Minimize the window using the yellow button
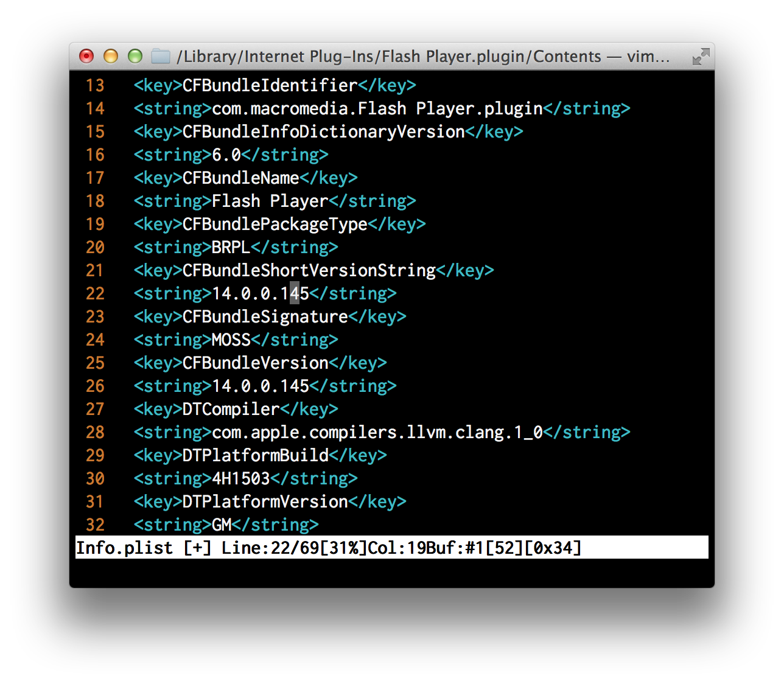The height and width of the screenshot is (684, 784). [111, 57]
